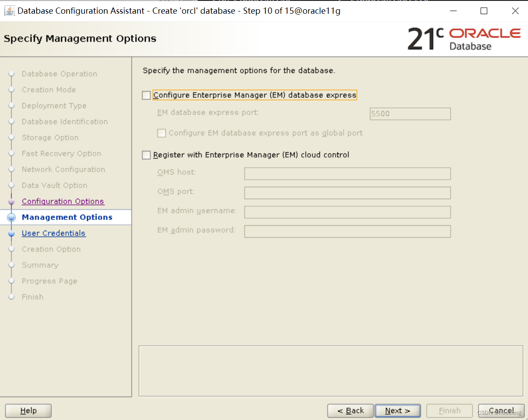
Task: Focus the OMS host input field
Action: pos(347,173)
